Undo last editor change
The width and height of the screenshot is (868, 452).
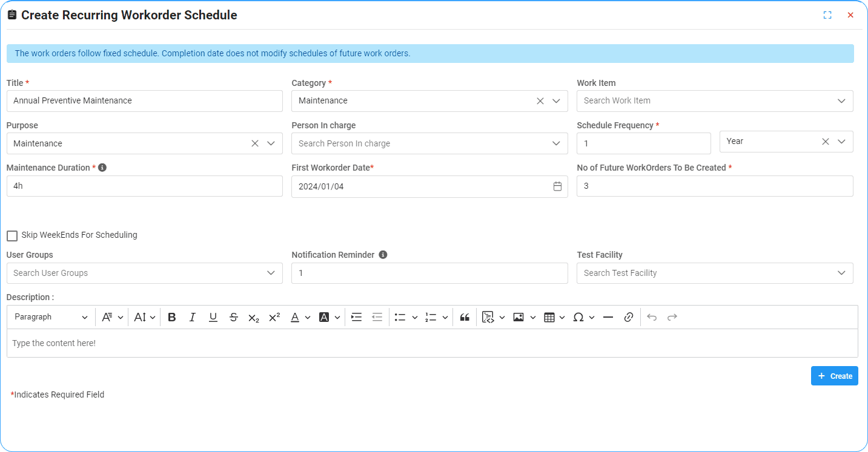tap(652, 317)
